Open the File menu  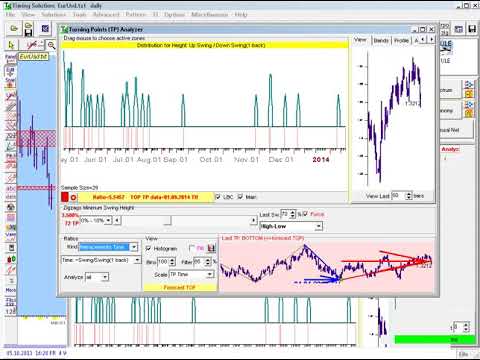[x=11, y=15]
